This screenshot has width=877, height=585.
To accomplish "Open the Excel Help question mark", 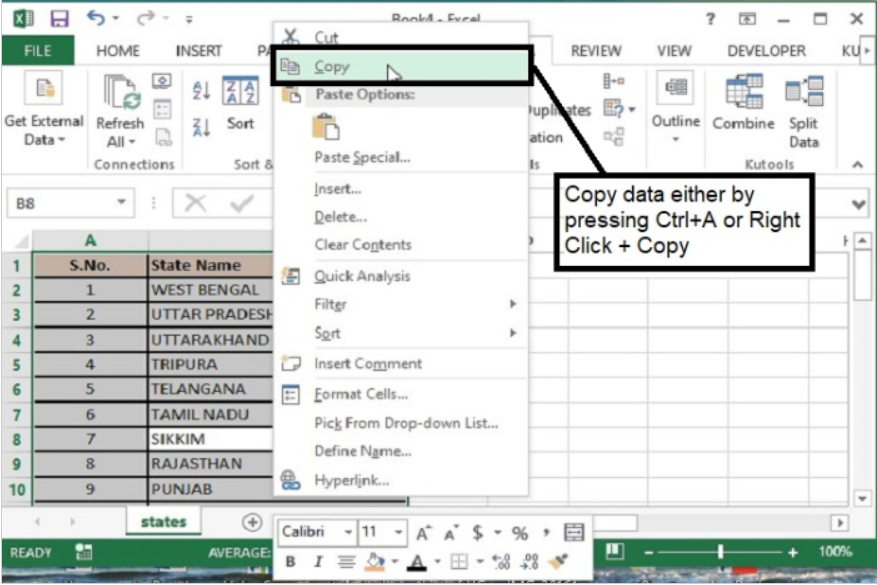I will pyautogui.click(x=710, y=19).
